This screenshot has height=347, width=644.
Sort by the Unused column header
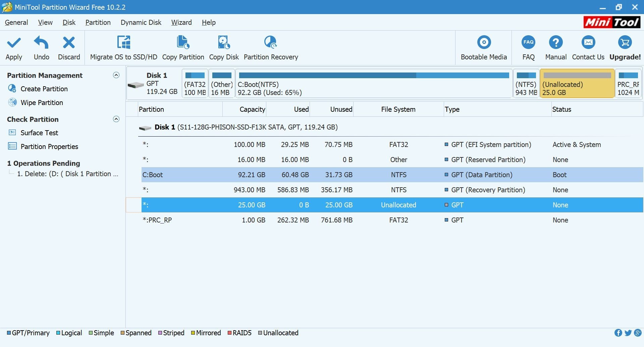332,109
